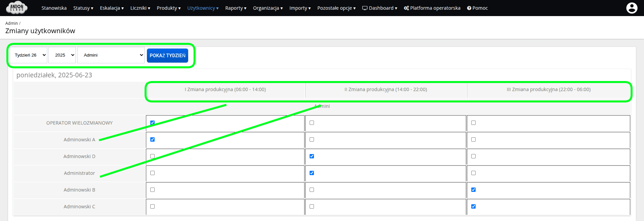Click the Andon Cloud logo

coord(17,8)
